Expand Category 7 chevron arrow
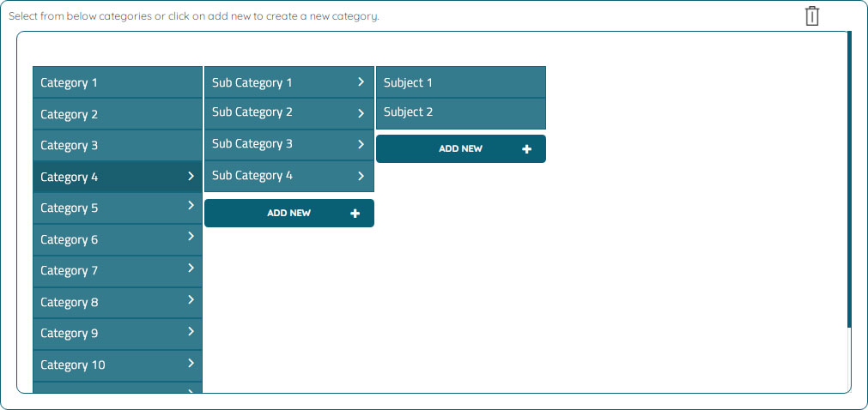The height and width of the screenshot is (410, 868). pos(191,268)
